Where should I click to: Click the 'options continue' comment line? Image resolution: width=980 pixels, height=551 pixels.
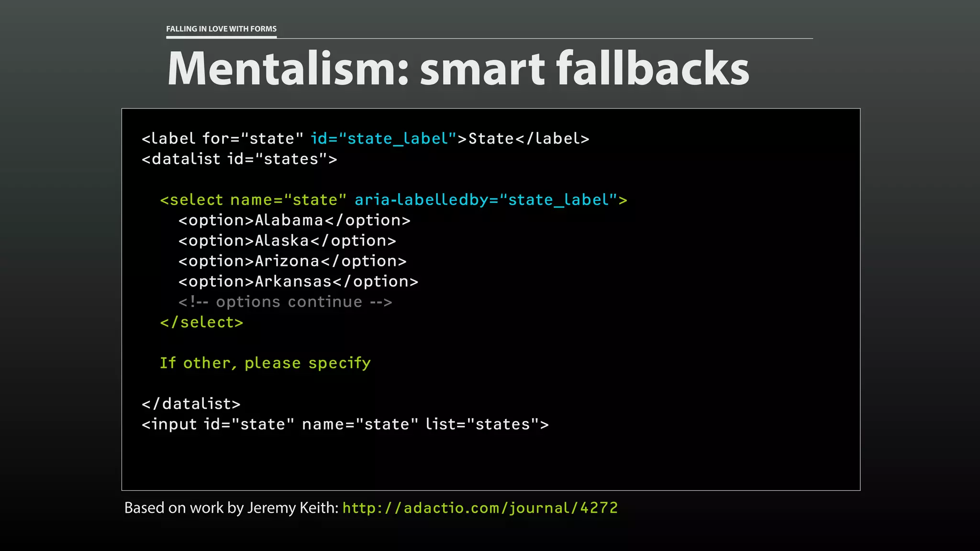285,302
